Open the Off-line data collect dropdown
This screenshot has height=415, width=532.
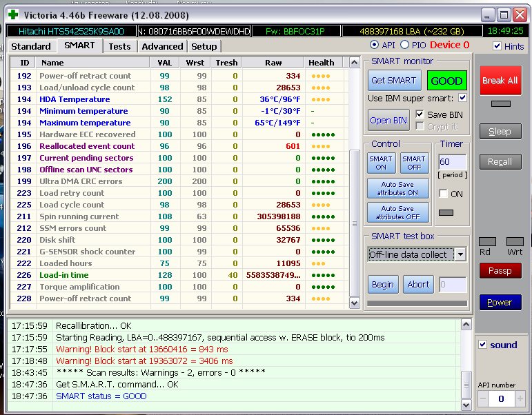[x=460, y=254]
